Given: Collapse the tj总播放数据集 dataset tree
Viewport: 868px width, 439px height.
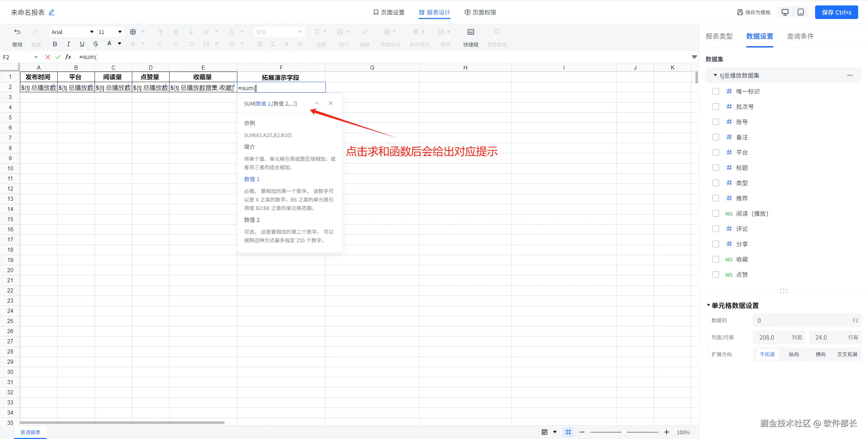Looking at the screenshot, I should 715,75.
